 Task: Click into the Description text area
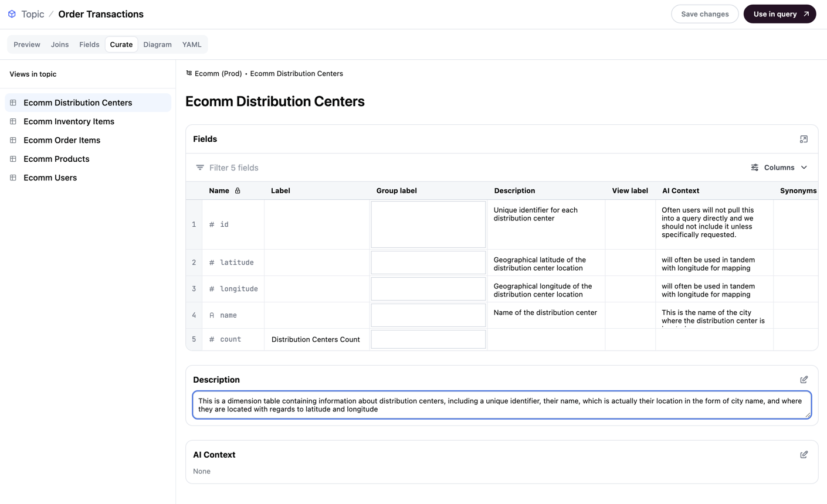coord(502,405)
